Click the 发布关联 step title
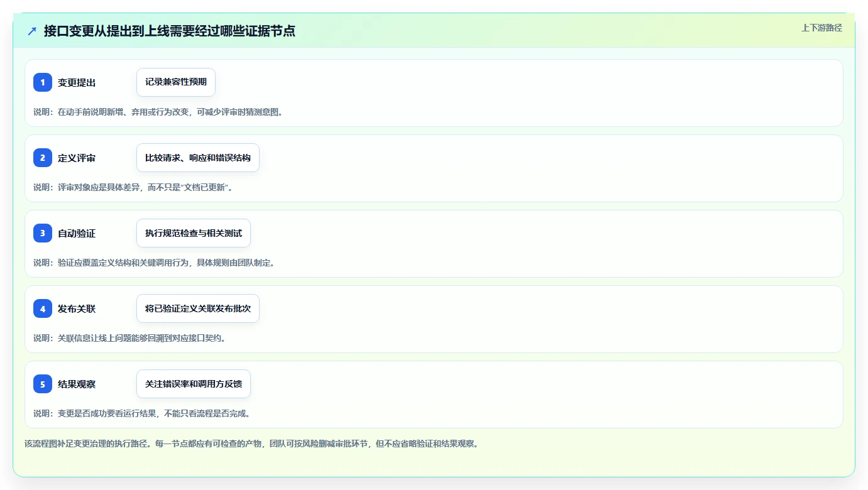Viewport: 868px width, 490px height. pyautogui.click(x=77, y=309)
